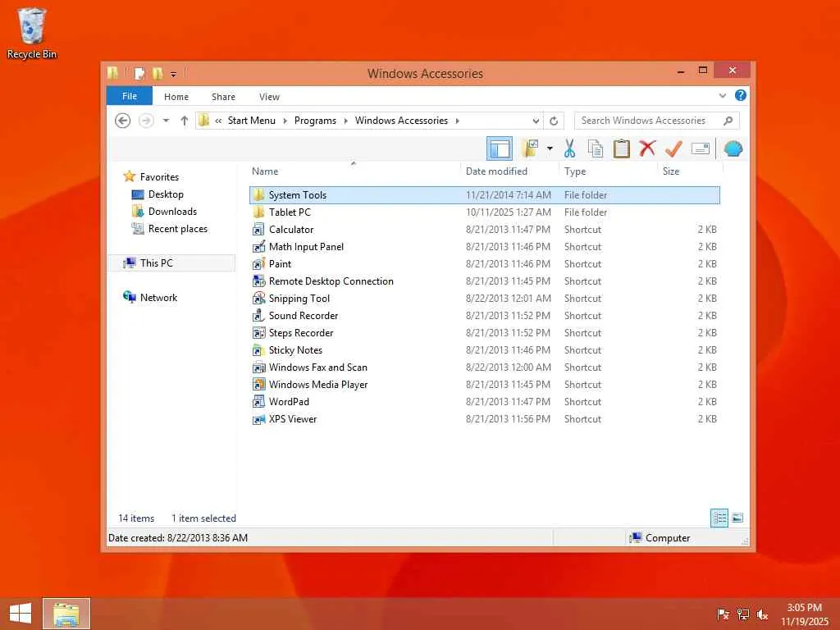Go up one level with Up arrow

click(185, 121)
